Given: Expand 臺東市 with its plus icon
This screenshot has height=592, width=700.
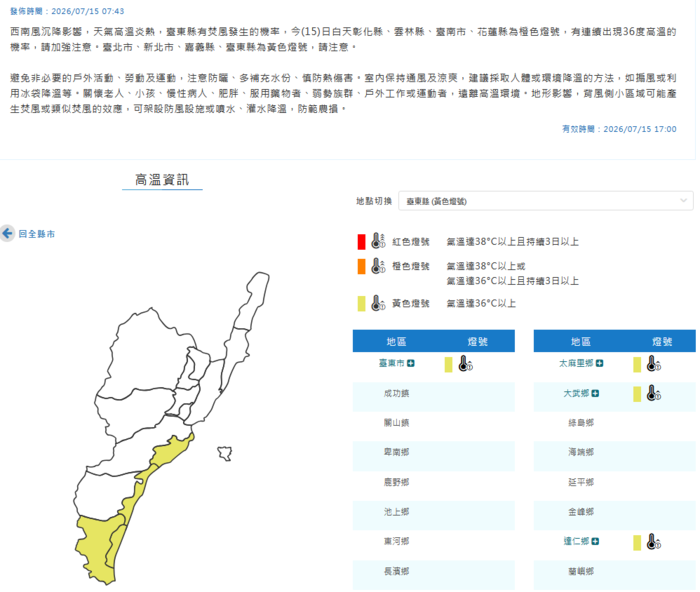Looking at the screenshot, I should (411, 363).
